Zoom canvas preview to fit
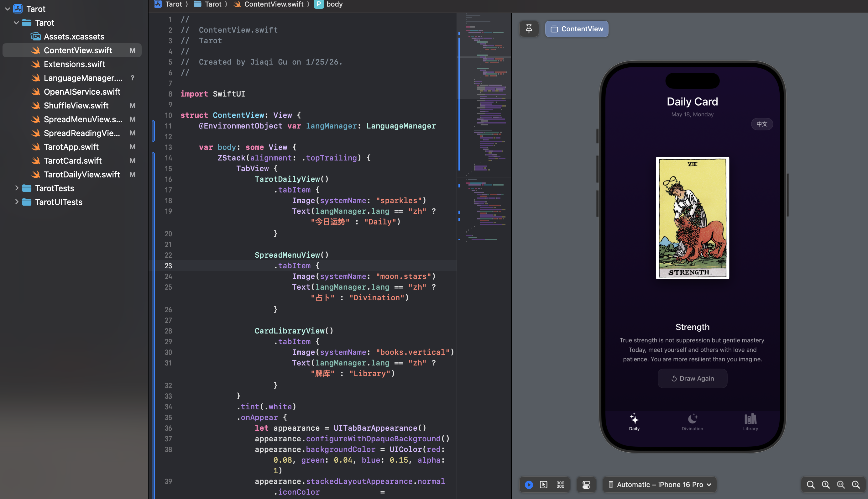This screenshot has height=499, width=868. 841,485
